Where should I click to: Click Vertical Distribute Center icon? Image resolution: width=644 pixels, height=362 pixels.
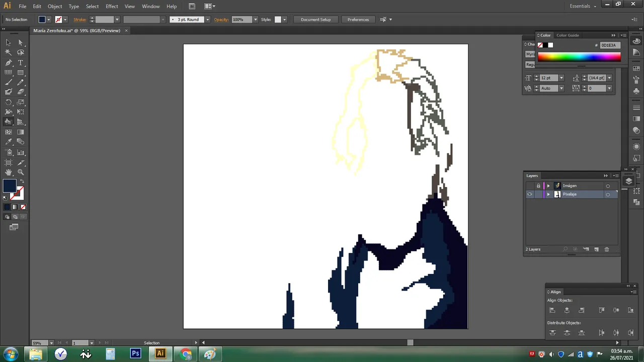point(567,333)
